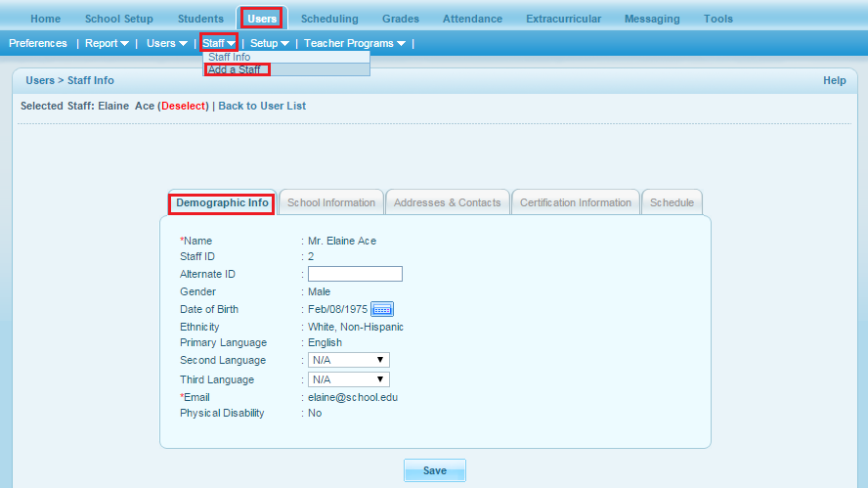
Task: Expand the Third Language dropdown
Action: click(x=349, y=379)
